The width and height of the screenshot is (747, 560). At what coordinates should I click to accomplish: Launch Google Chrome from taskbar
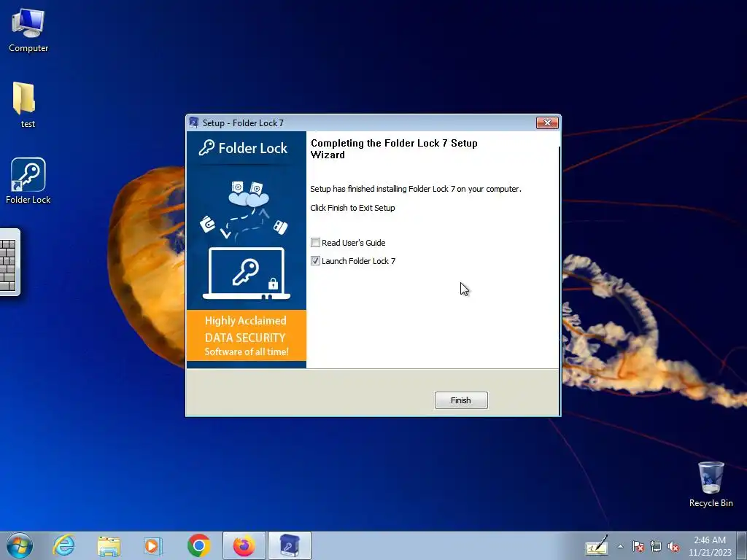tap(198, 545)
